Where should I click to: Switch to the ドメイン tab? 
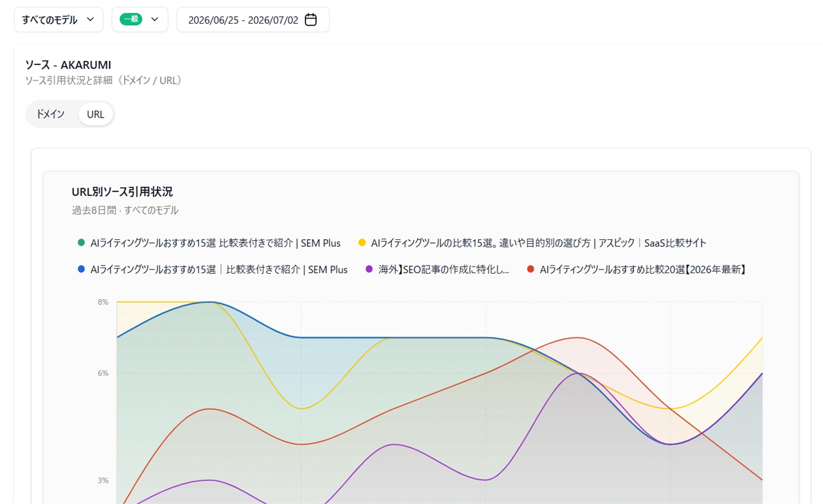point(50,114)
